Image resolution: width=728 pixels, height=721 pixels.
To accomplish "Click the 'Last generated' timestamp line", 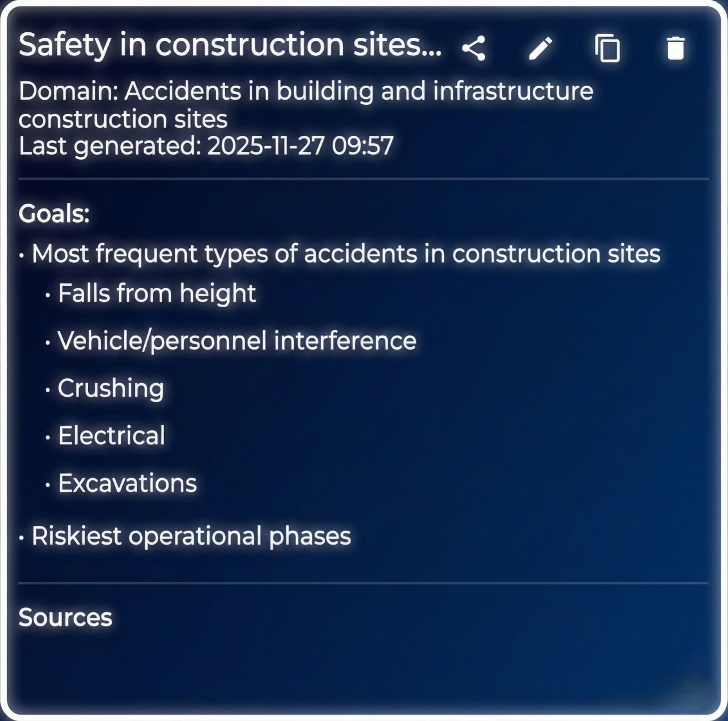I will coord(206,146).
